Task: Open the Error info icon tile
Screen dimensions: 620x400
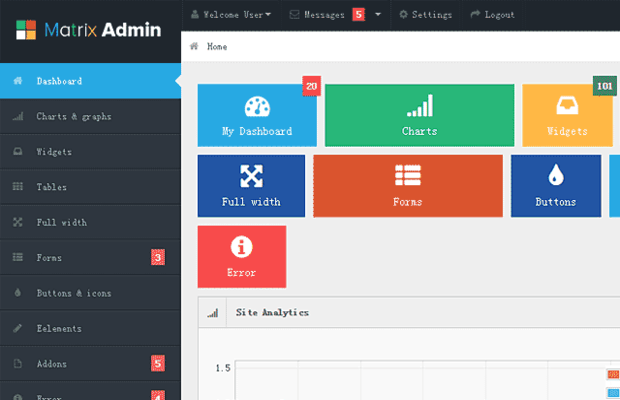Action: tap(241, 257)
